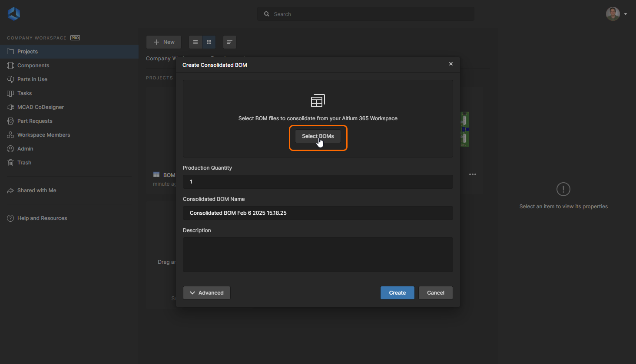Click the Parts in Use icon
The width and height of the screenshot is (636, 364).
tap(10, 79)
